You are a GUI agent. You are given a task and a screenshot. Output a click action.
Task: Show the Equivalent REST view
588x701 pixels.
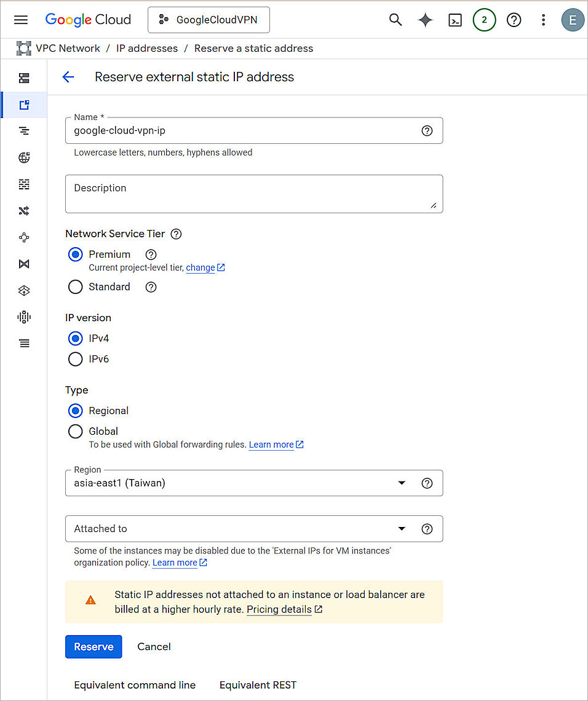258,684
